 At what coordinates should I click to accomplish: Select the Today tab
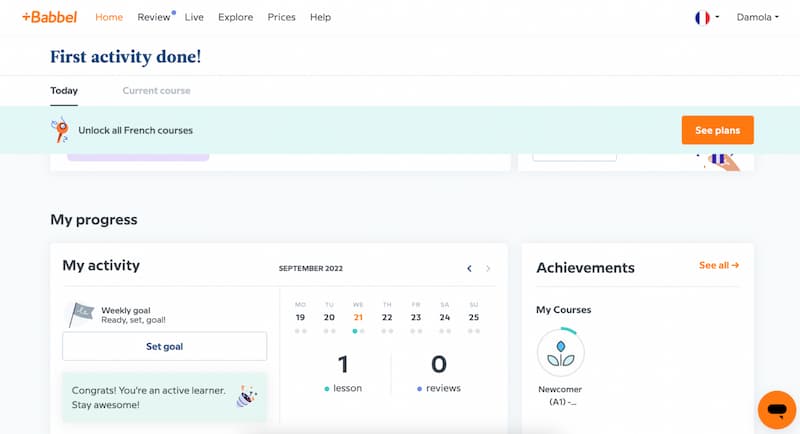coord(64,90)
